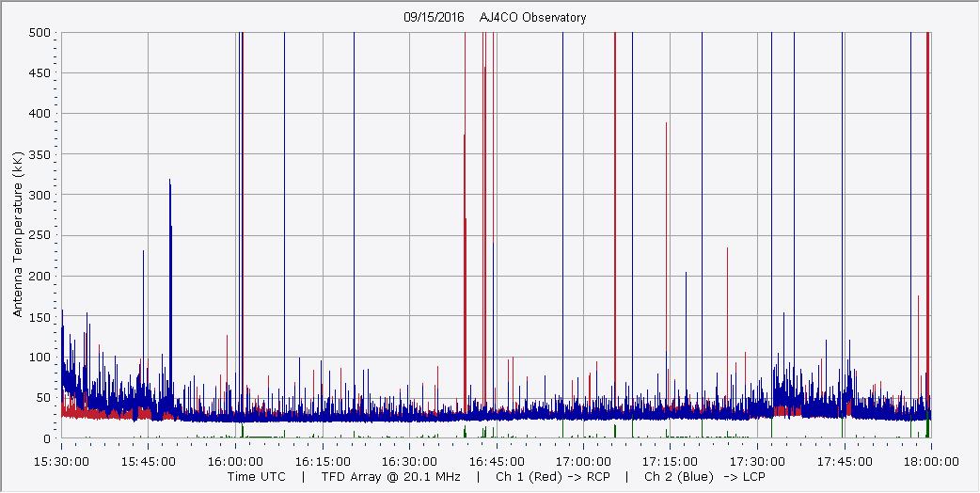Click the 100 value on the Y axis
This screenshot has height=493, width=980.
pos(40,358)
